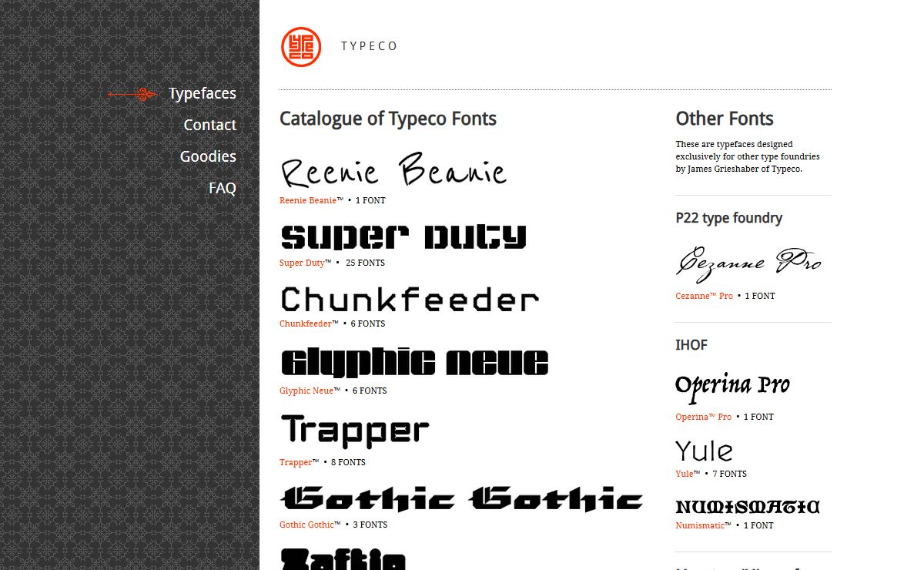Click the James Grieshaber description paragraph
The width and height of the screenshot is (924, 570).
pyautogui.click(x=748, y=156)
